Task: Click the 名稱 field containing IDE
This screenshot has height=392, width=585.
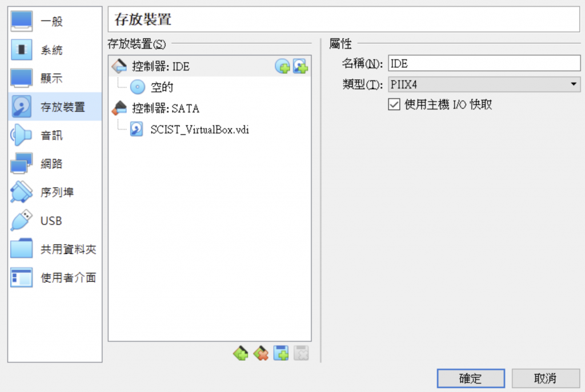Action: pyautogui.click(x=484, y=63)
